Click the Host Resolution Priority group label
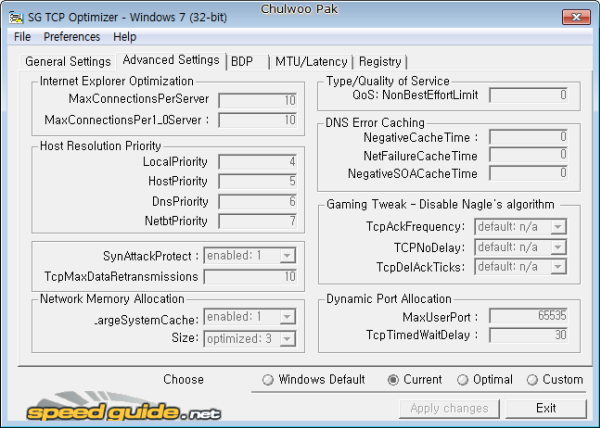This screenshot has height=428, width=600. 101,146
